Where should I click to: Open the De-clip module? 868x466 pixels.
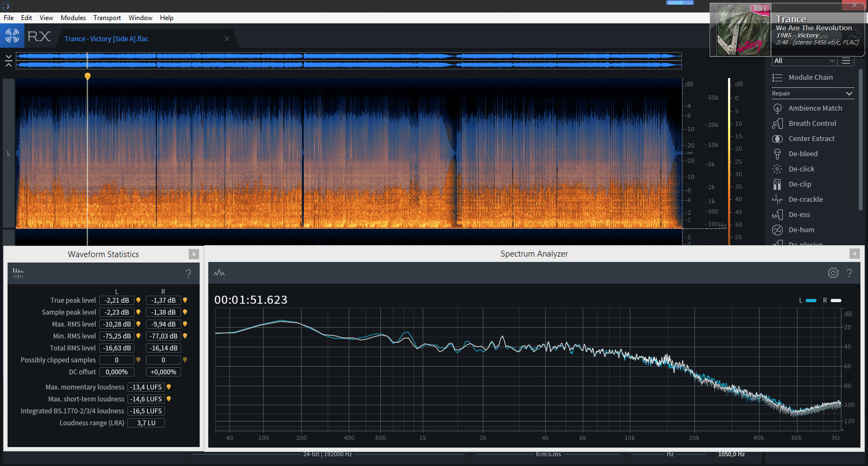click(x=800, y=184)
